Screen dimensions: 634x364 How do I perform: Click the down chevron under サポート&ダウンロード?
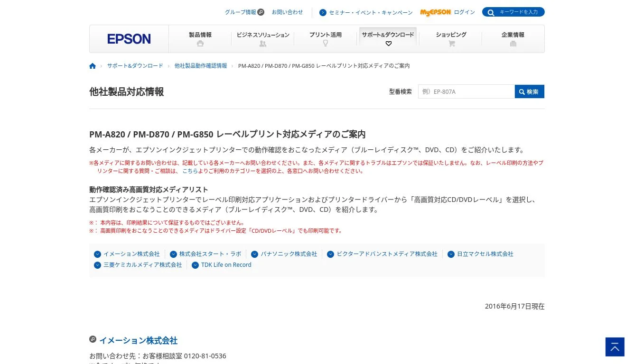(389, 44)
